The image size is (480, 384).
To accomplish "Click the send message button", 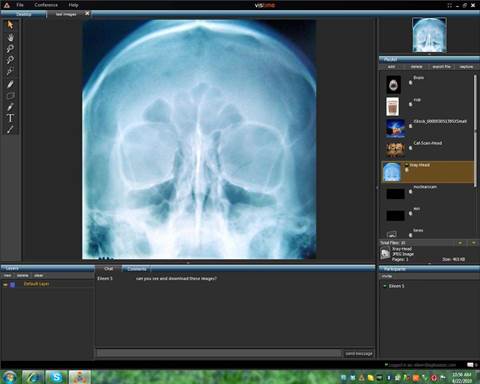I will [x=359, y=354].
